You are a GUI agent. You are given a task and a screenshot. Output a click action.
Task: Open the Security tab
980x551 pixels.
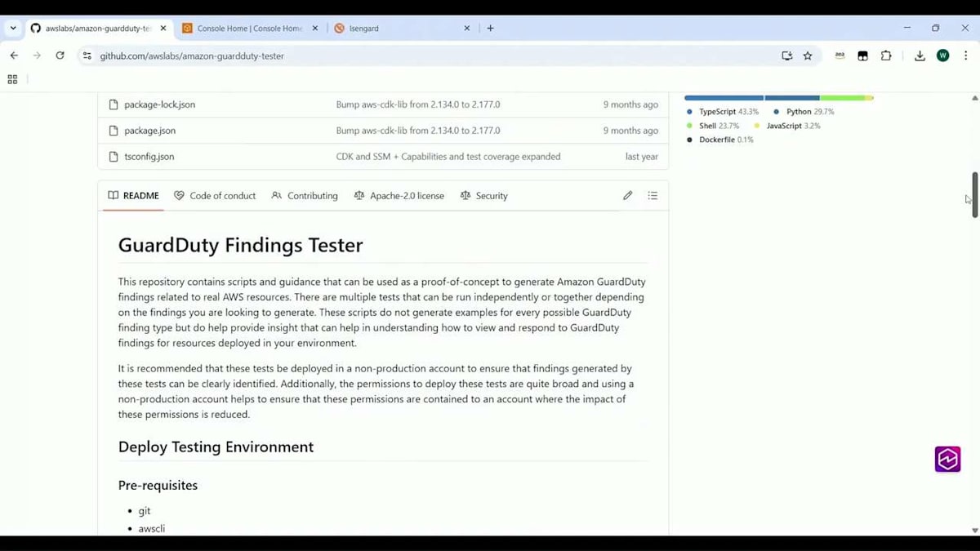click(x=484, y=196)
